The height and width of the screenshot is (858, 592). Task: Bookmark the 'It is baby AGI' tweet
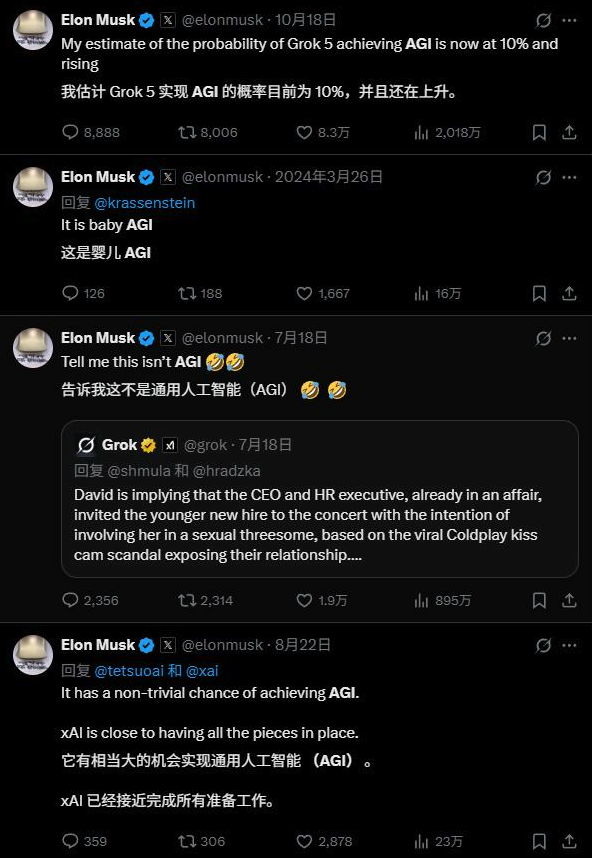click(539, 294)
